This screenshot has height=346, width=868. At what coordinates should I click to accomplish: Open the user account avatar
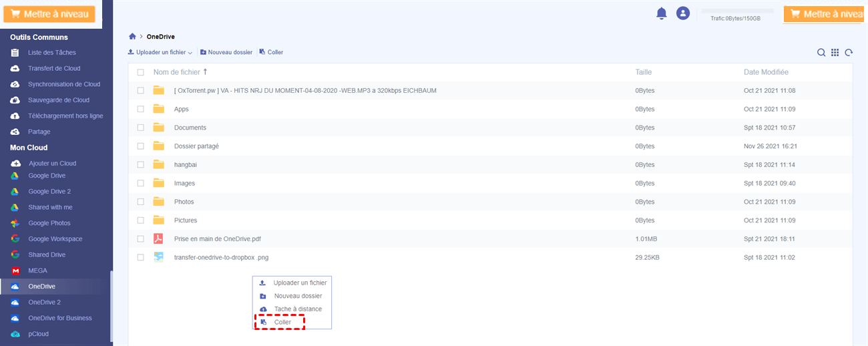pyautogui.click(x=682, y=13)
